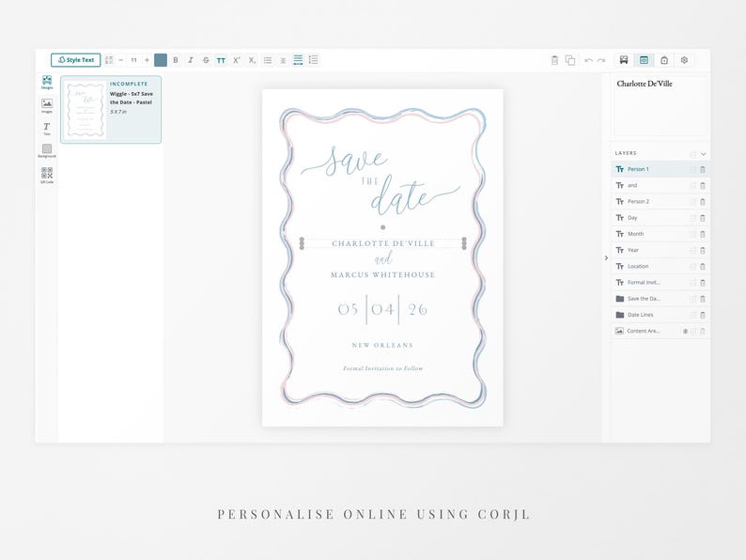Image resolution: width=746 pixels, height=560 pixels.
Task: Delete the Month layer
Action: [x=703, y=234]
